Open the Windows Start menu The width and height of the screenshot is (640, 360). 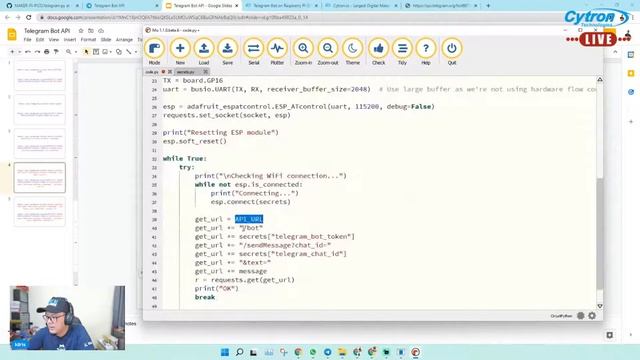(x=225, y=352)
